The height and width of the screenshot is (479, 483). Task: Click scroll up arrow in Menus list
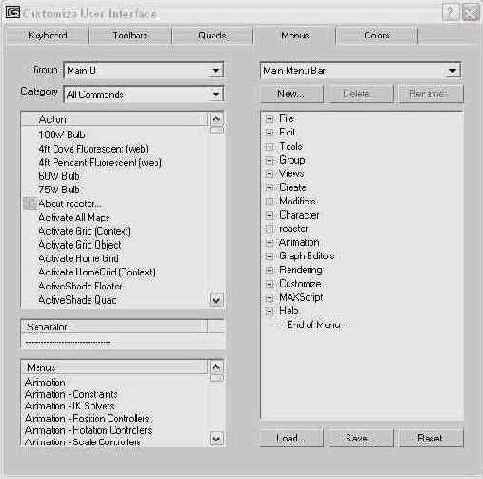(216, 367)
